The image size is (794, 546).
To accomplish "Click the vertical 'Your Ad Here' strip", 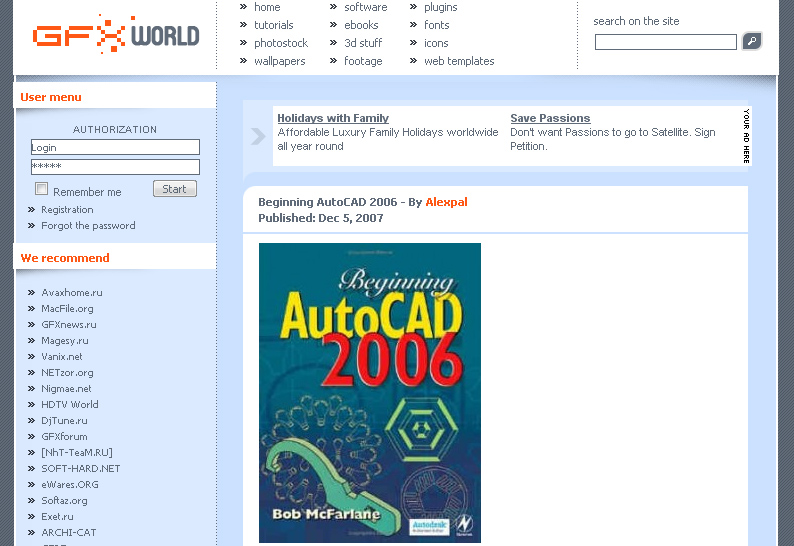I will pyautogui.click(x=746, y=136).
